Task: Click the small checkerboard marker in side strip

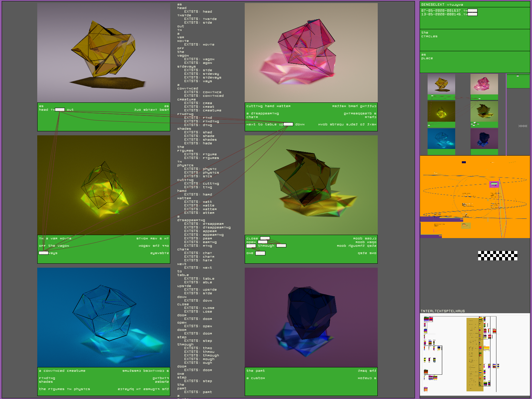Action: coord(523,126)
